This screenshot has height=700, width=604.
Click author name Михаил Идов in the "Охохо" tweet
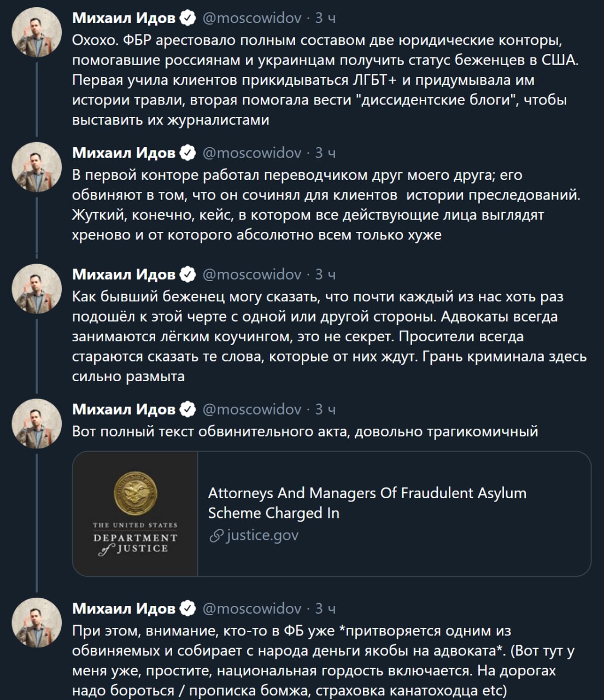(x=124, y=18)
